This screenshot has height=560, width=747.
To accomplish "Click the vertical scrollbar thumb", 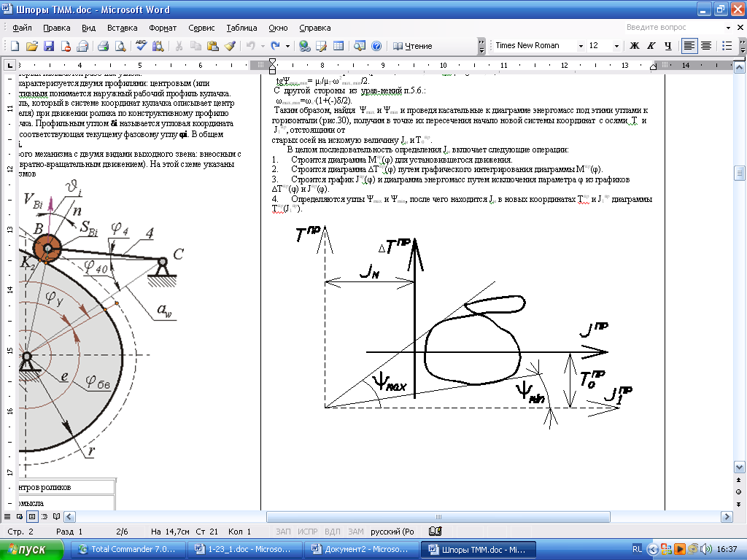I will click(x=740, y=174).
